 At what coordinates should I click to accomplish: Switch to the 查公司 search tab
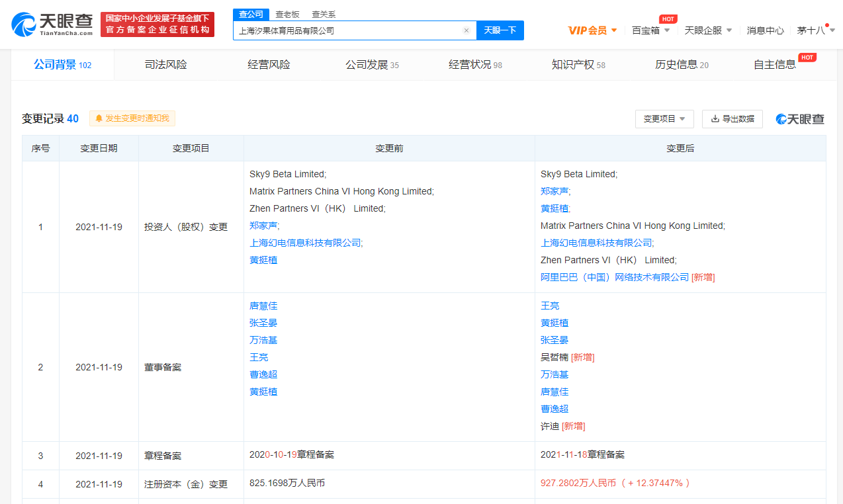pos(251,14)
